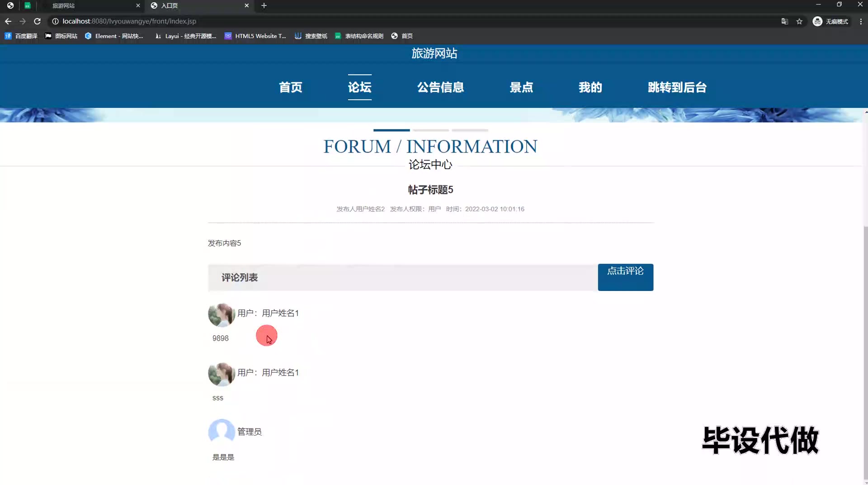Go to 首页 in navigation menu

coord(290,87)
